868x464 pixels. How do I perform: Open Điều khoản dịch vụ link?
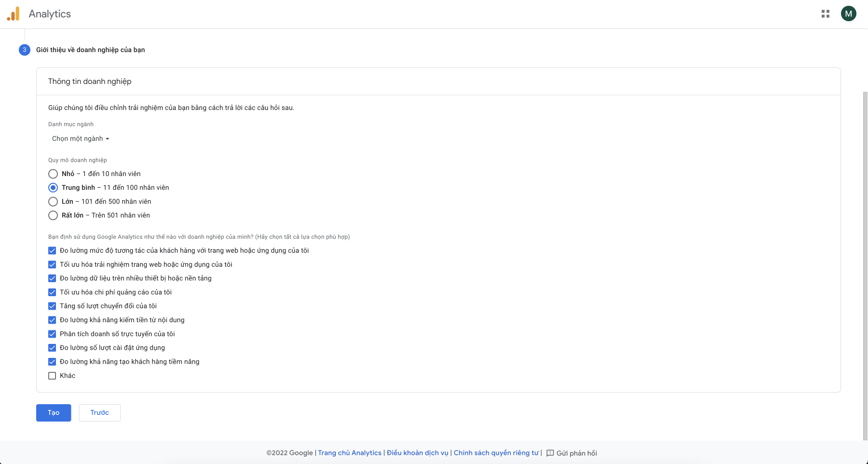[417, 453]
